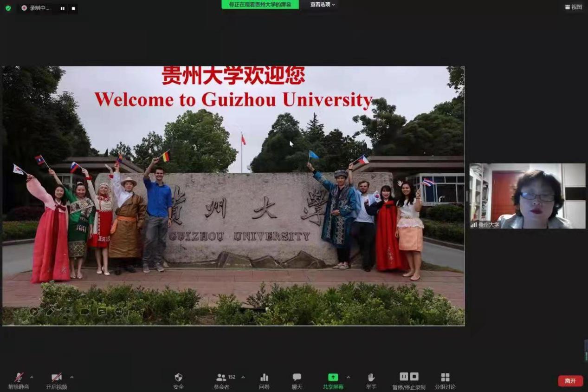This screenshot has width=588, height=392.
Task: Unmute the microphone (解除静音)
Action: coord(19,378)
